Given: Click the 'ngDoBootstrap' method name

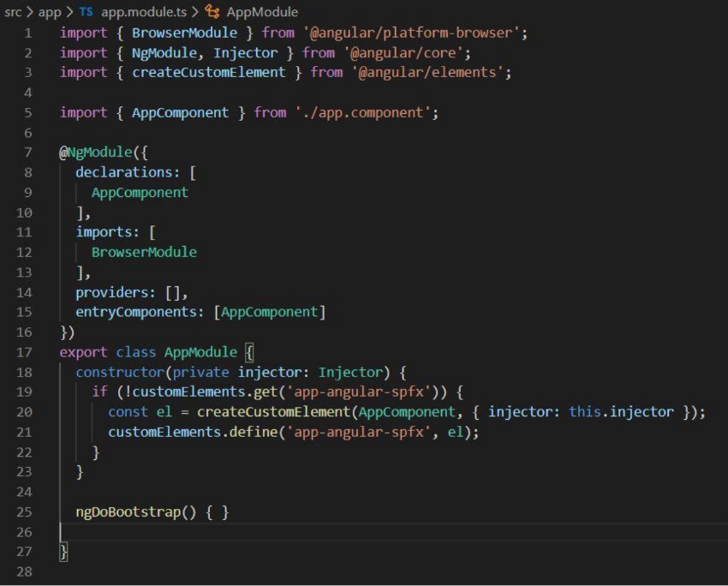Looking at the screenshot, I should pyautogui.click(x=128, y=512).
